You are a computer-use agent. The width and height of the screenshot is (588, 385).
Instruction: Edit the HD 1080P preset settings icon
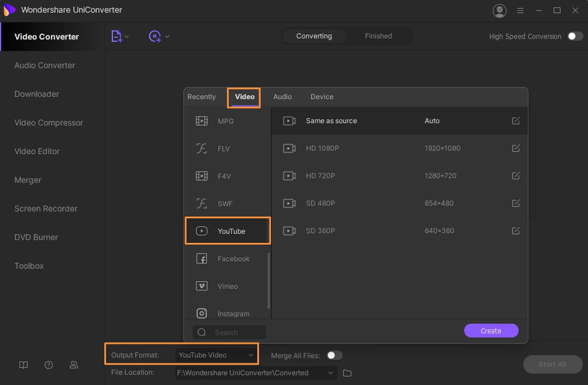pyautogui.click(x=516, y=148)
